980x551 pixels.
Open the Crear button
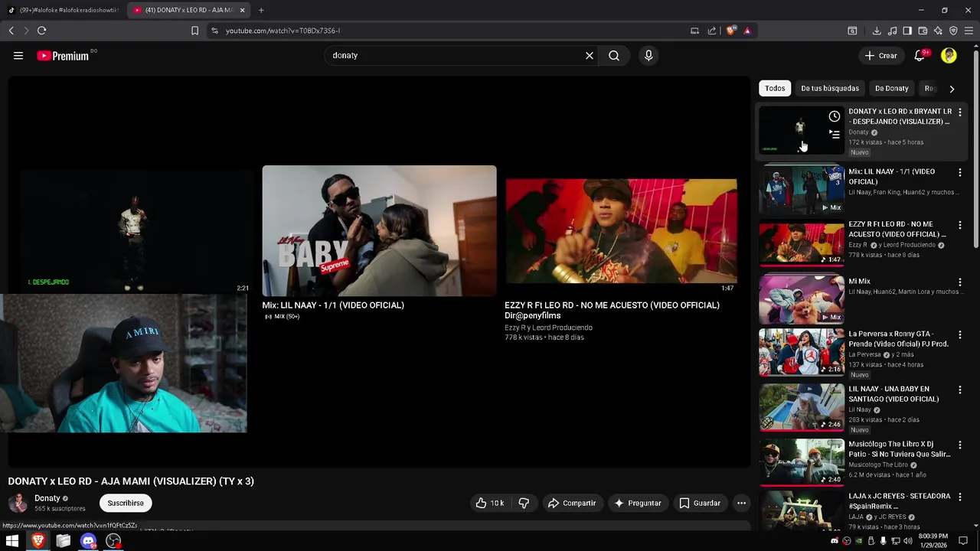pyautogui.click(x=881, y=55)
